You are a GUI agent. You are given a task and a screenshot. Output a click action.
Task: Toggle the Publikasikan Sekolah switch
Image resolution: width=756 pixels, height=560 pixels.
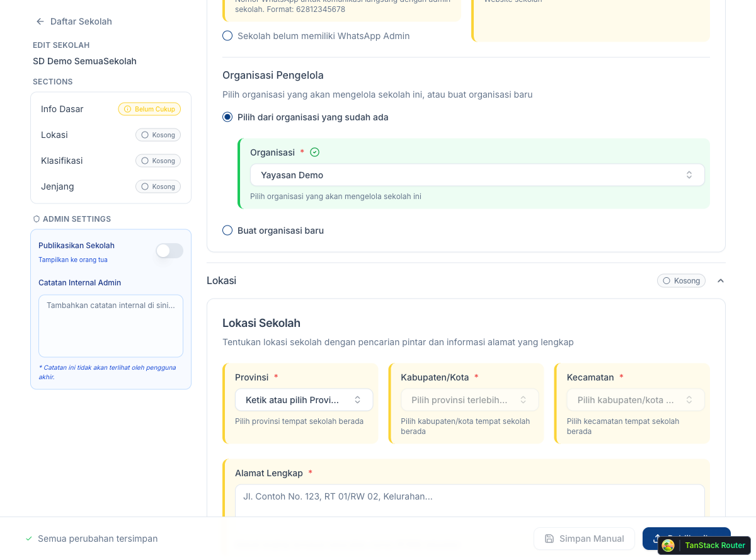(x=169, y=251)
